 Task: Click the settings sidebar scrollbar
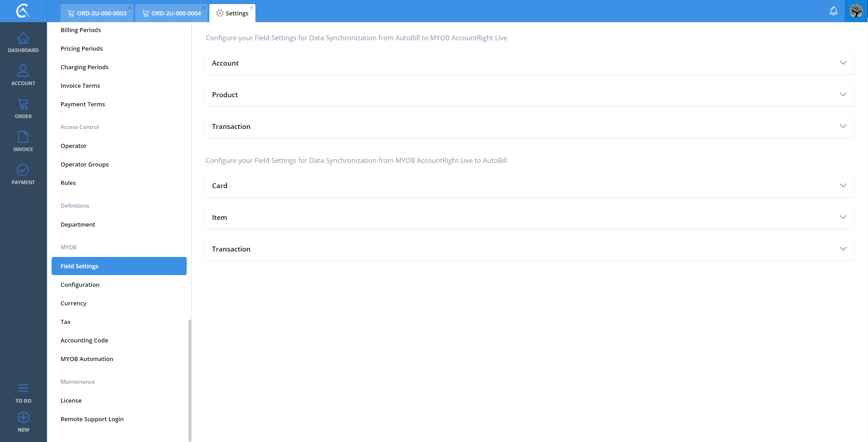click(x=190, y=379)
